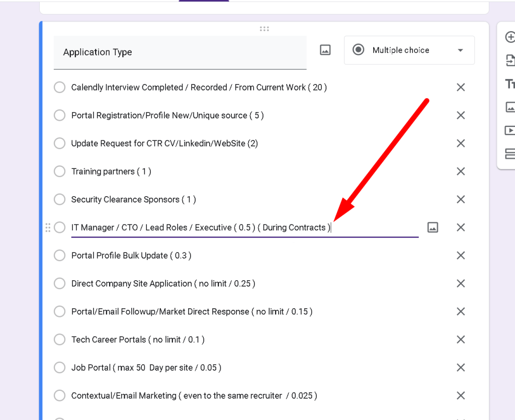The width and height of the screenshot is (515, 420).
Task: Remove Update Request for CTR CV option
Action: [x=461, y=143]
